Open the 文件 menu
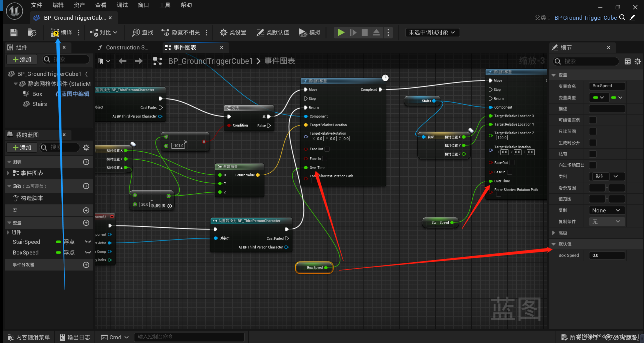Image resolution: width=644 pixels, height=343 pixels. tap(36, 5)
